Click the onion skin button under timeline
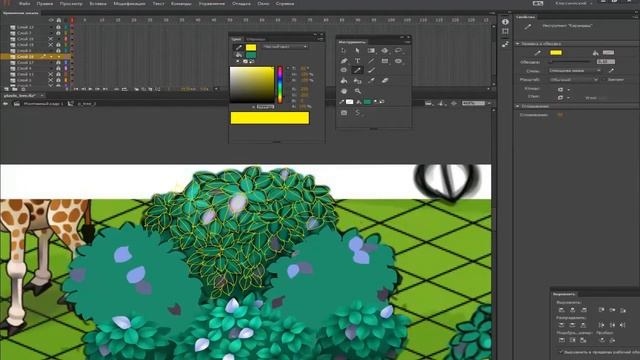The image size is (640, 360). (136, 89)
